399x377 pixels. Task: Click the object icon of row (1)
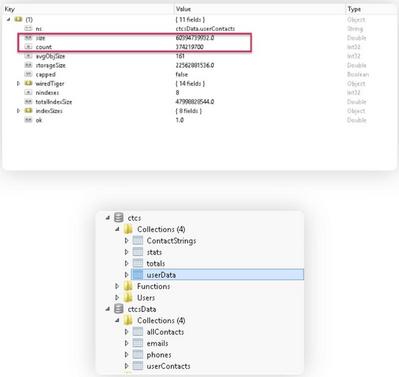click(19, 19)
